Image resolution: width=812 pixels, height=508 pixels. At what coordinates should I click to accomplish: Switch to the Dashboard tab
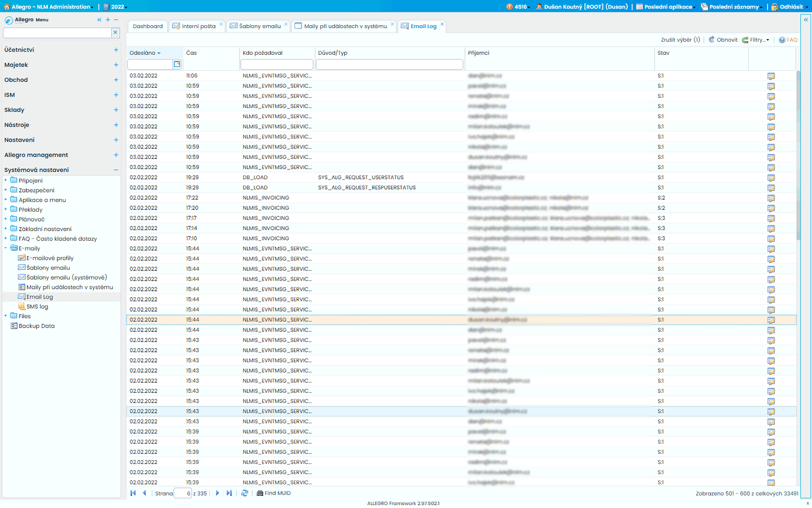tap(148, 26)
